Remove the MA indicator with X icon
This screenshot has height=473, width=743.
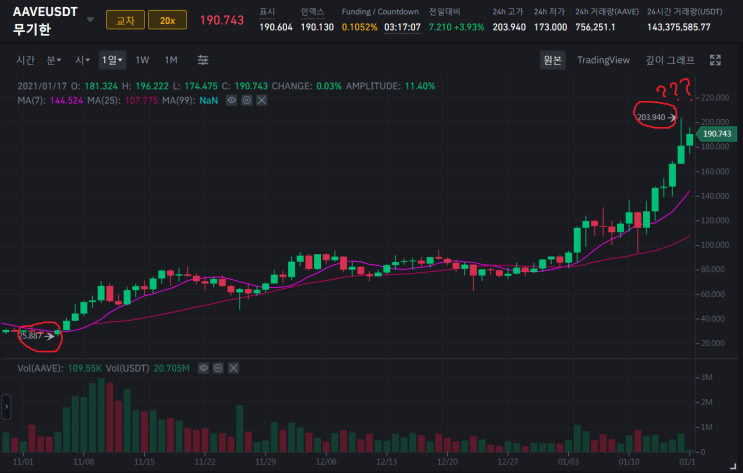pyautogui.click(x=262, y=100)
